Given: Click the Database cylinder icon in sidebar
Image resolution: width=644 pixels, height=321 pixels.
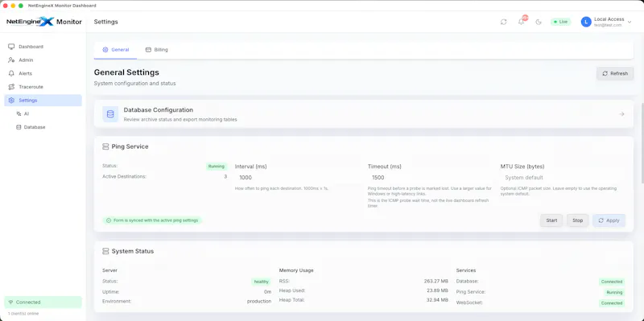Looking at the screenshot, I should (x=19, y=127).
